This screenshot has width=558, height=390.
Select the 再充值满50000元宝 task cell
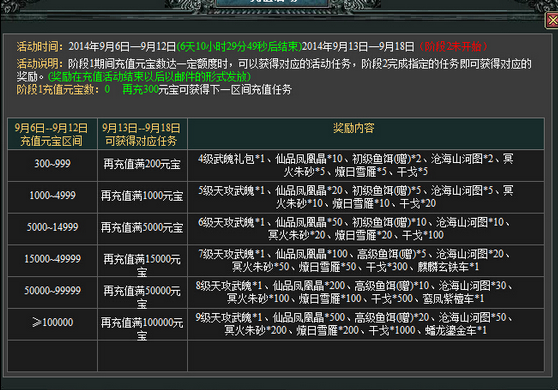point(142,292)
